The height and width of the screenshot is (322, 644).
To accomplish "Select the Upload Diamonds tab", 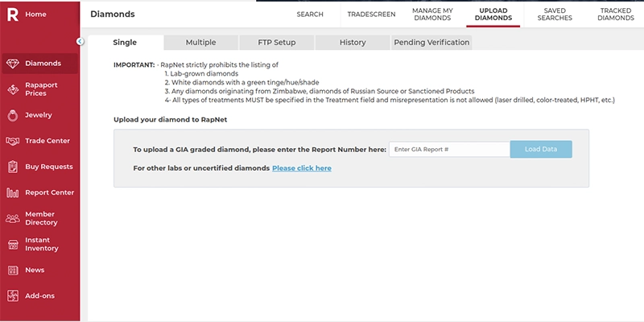I will [493, 14].
